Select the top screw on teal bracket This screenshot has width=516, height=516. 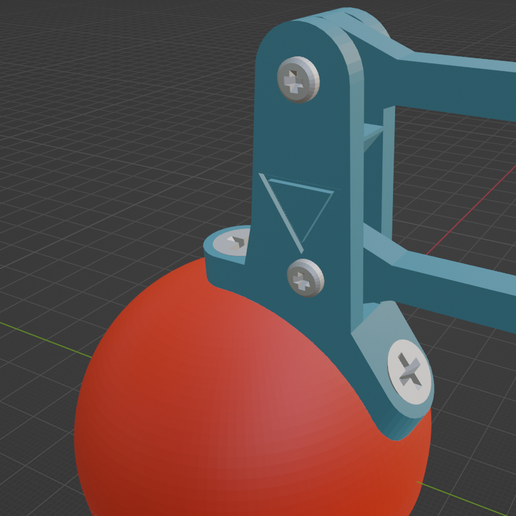[298, 80]
